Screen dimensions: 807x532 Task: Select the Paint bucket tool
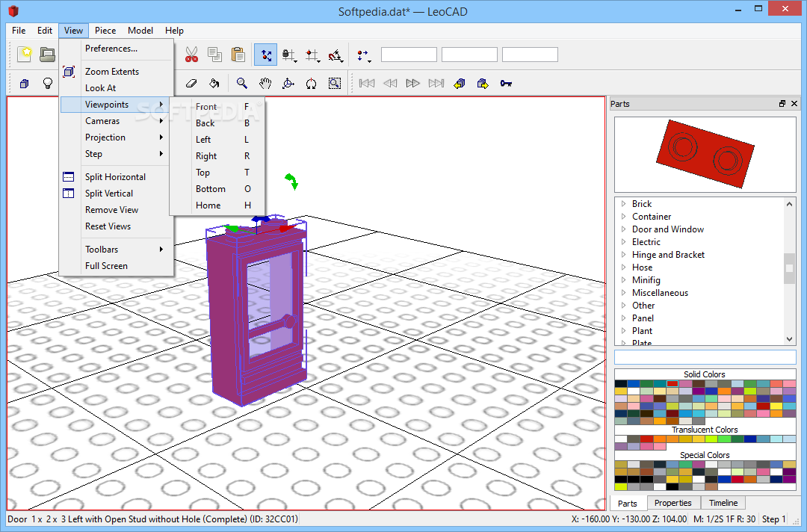[214, 84]
